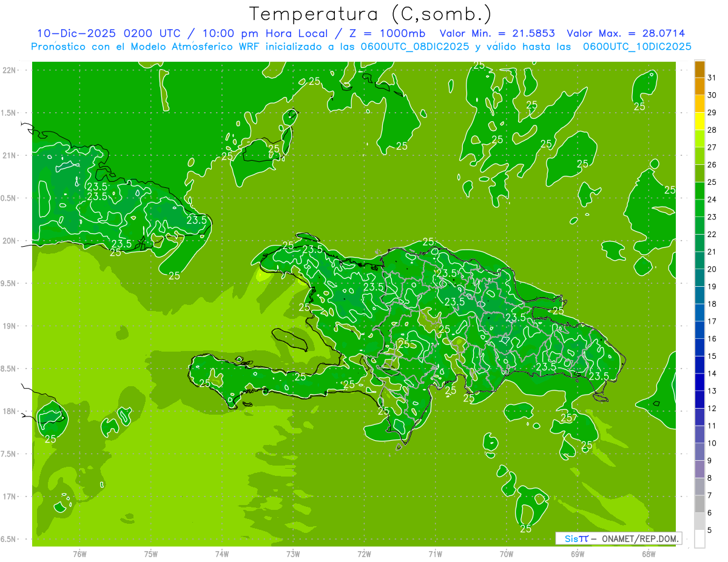This screenshot has width=728, height=562.
Task: Click the '76W' longitude axis label
Action: click(x=79, y=554)
